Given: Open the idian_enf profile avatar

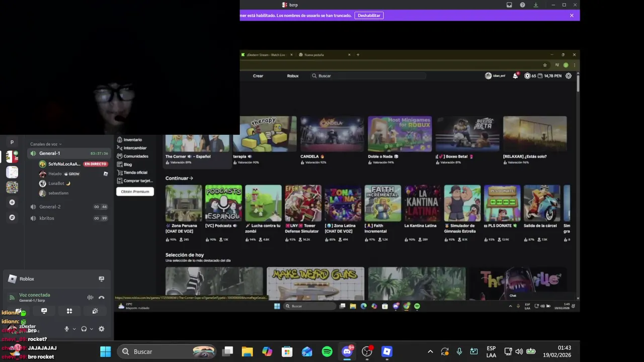Looking at the screenshot, I should click(488, 76).
